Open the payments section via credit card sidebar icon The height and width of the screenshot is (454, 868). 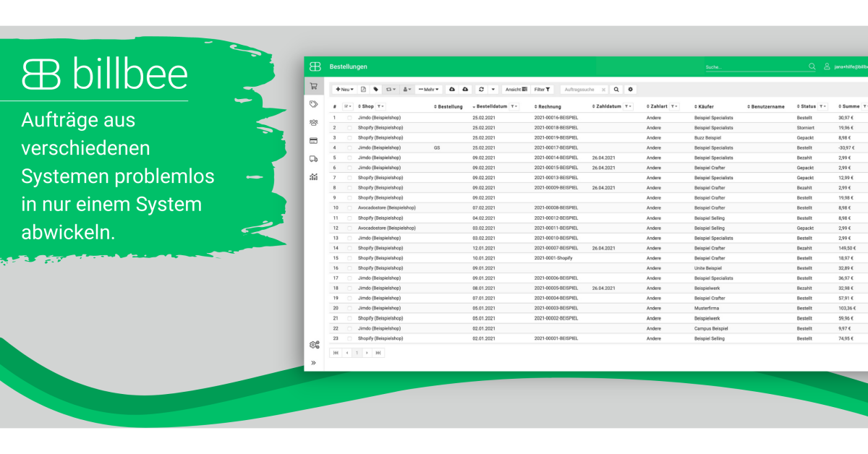[x=313, y=140]
